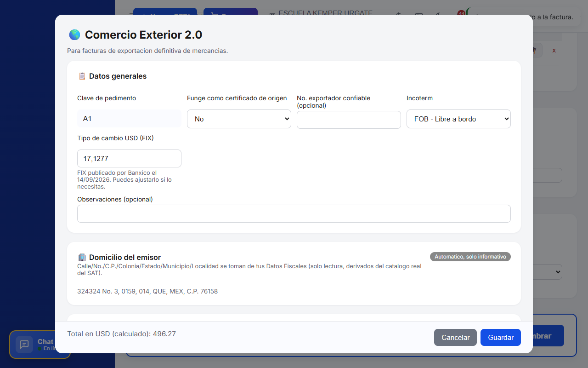Open the background dropdown at the page's right edge

[548, 272]
